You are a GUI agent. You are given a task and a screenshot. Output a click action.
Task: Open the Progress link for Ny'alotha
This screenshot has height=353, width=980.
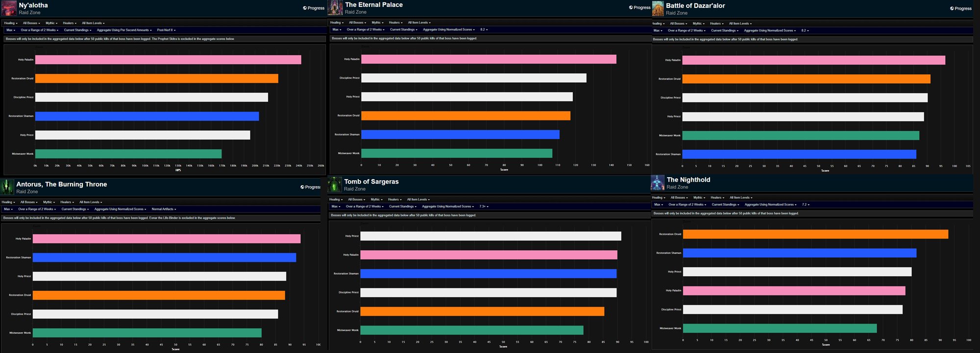click(314, 8)
